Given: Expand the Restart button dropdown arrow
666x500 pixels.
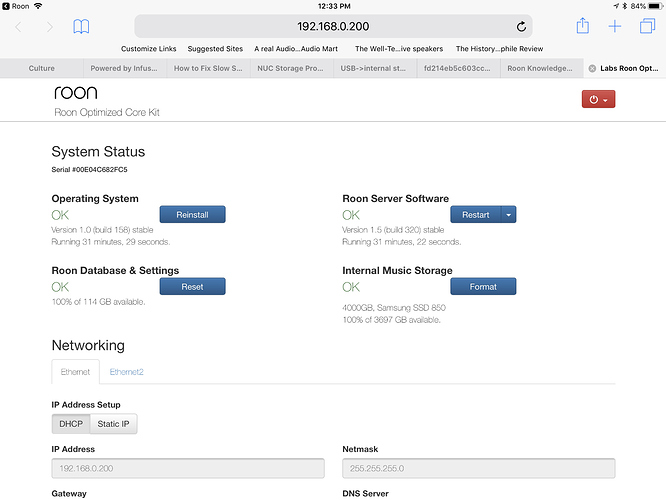Looking at the screenshot, I should [508, 215].
